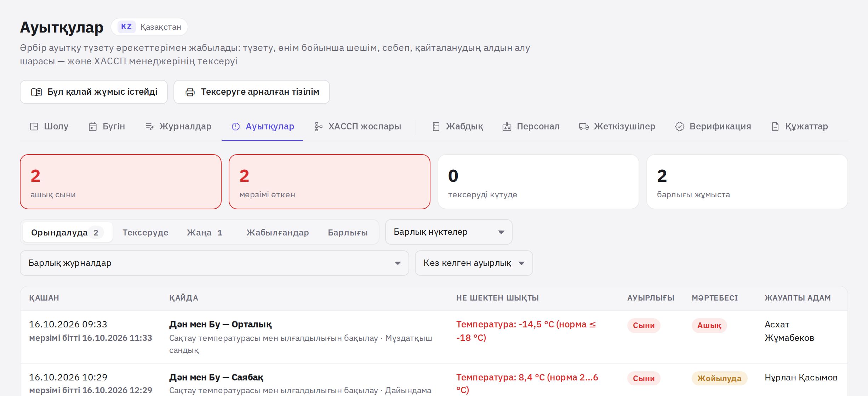
Task: Select the Барлығы filter
Action: point(348,232)
